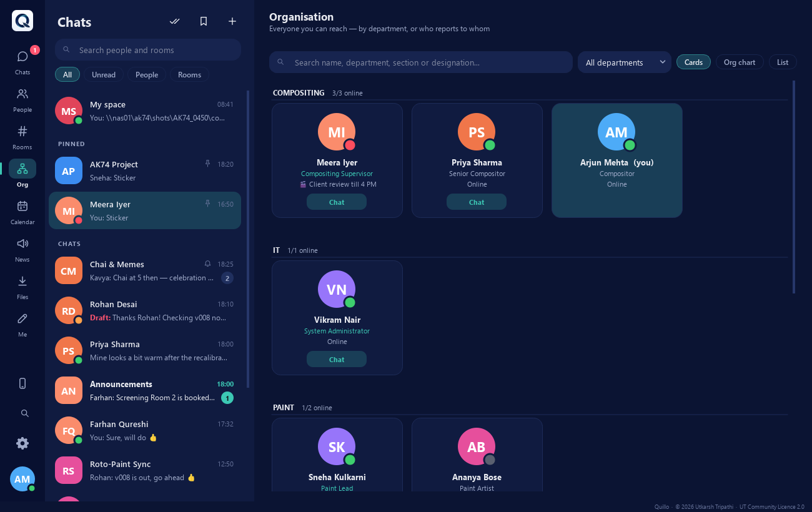Viewport: 812px width, 512px height.
Task: Filter chats by People
Action: click(x=147, y=74)
